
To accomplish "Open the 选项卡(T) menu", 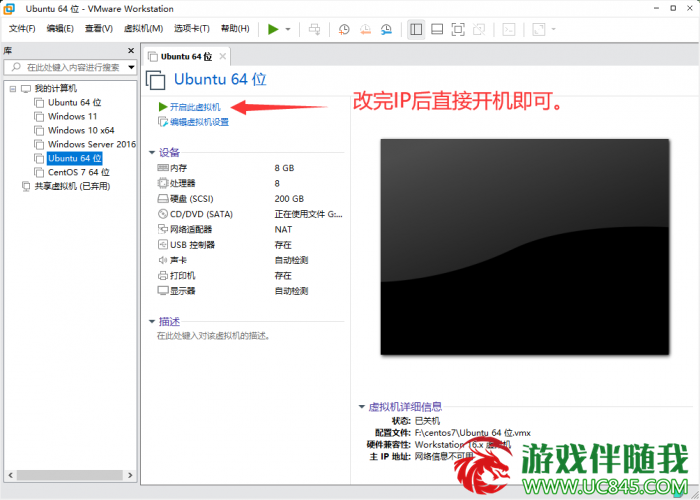I will [x=192, y=29].
